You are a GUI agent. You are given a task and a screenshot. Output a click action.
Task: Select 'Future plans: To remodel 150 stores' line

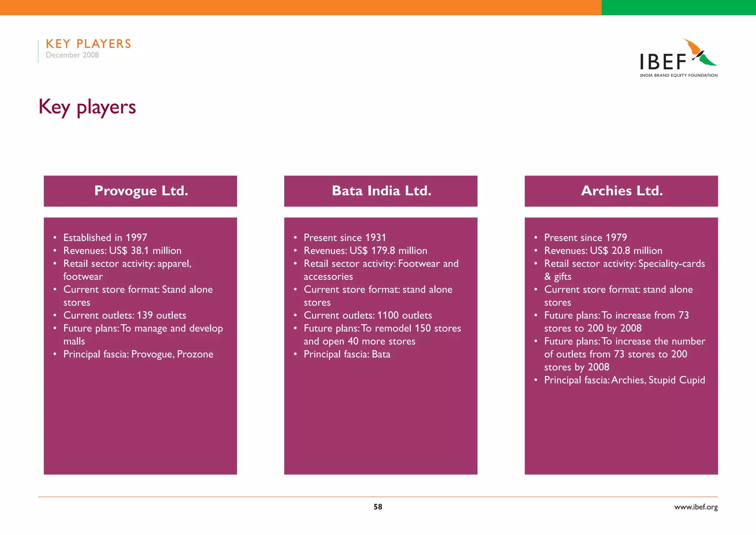click(382, 328)
